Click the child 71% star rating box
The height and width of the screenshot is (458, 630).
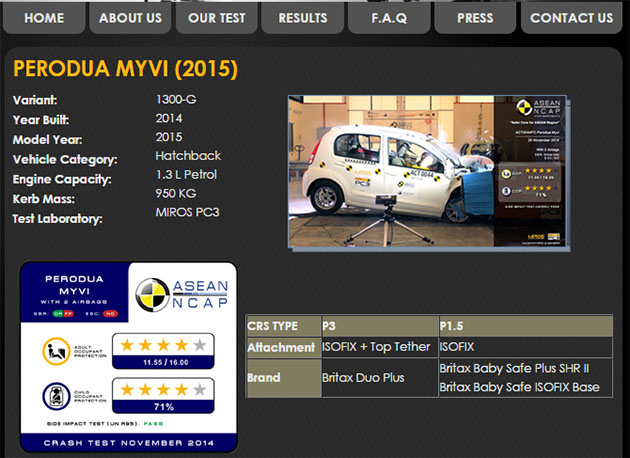[x=161, y=394]
